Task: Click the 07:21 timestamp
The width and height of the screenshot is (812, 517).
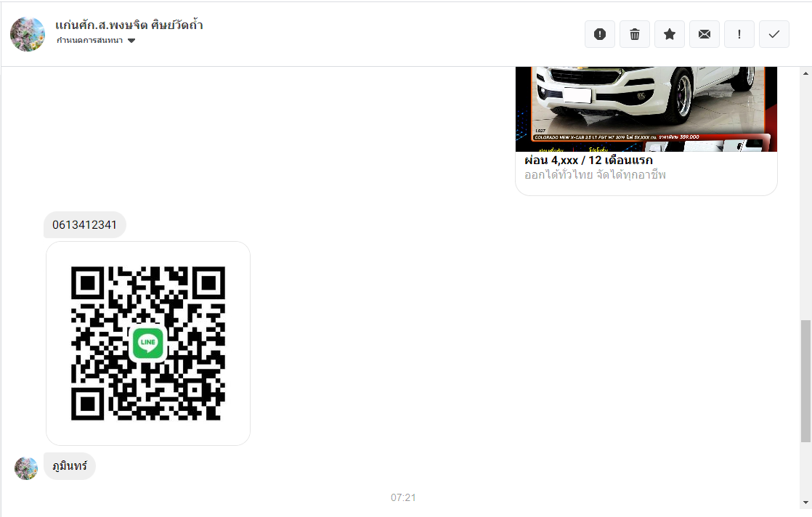Action: pyautogui.click(x=403, y=497)
